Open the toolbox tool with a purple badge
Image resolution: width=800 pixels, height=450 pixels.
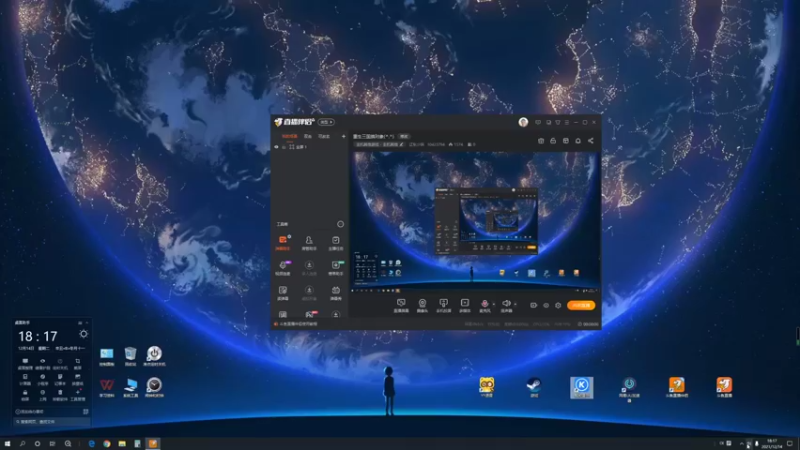283,267
